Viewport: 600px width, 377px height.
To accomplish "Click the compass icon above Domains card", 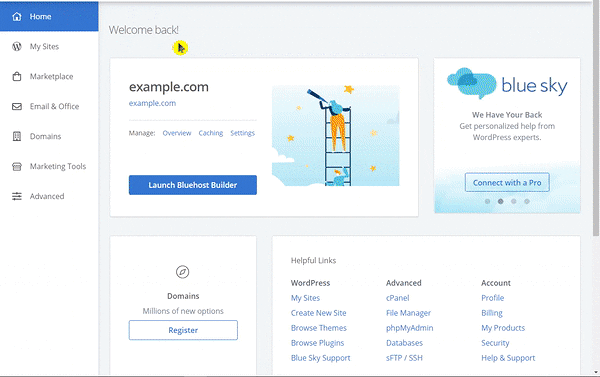I will point(183,272).
